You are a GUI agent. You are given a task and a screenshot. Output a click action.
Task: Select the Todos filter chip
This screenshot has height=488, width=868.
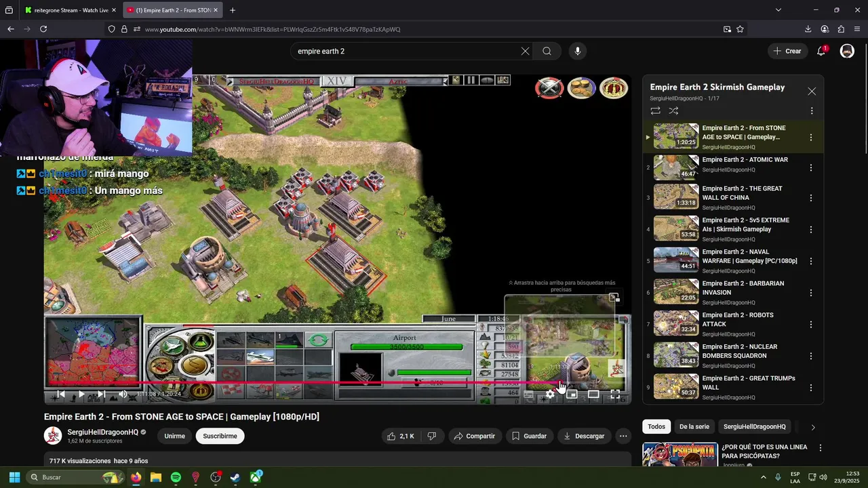click(x=656, y=426)
